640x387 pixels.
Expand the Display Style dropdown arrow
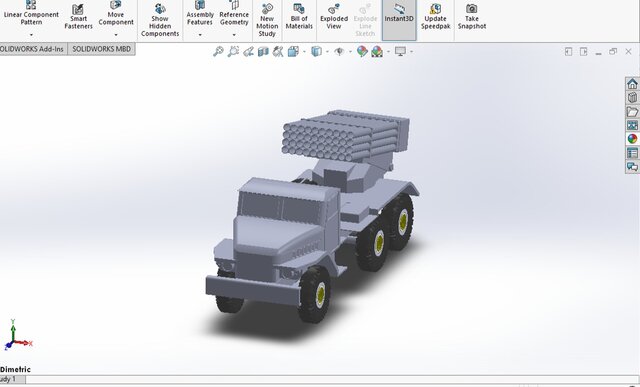[327, 52]
